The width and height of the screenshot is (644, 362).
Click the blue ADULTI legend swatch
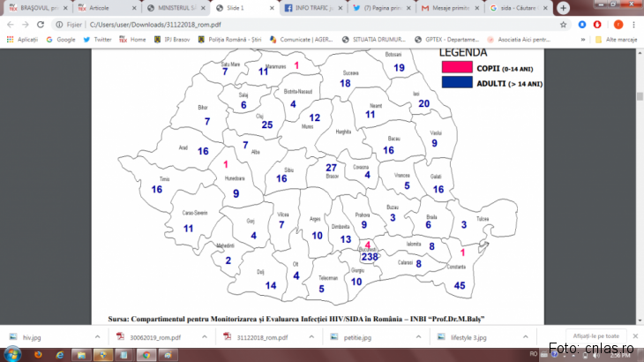[x=457, y=82]
